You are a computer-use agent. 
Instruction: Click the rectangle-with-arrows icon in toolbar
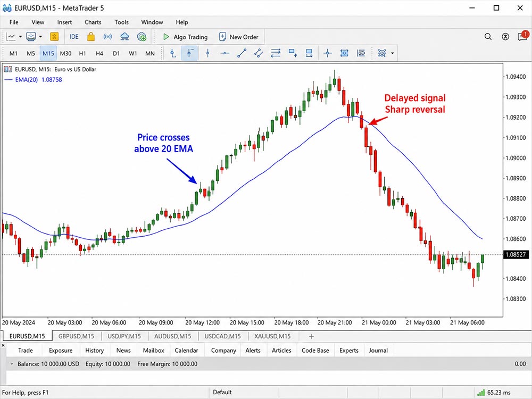[309, 53]
